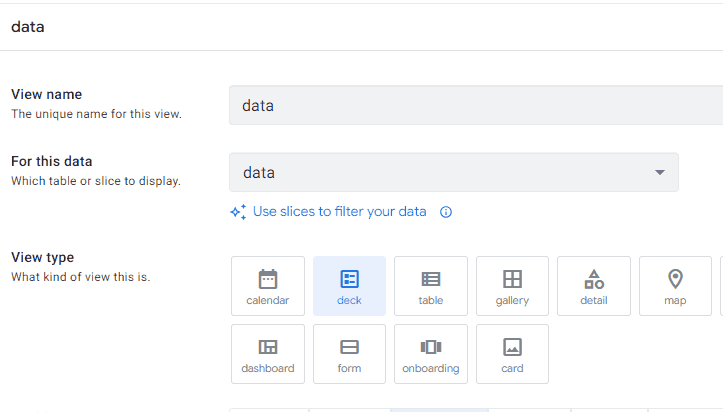Image resolution: width=723 pixels, height=412 pixels.
Task: Open 'Use slices to filter your data' link
Action: 339,212
